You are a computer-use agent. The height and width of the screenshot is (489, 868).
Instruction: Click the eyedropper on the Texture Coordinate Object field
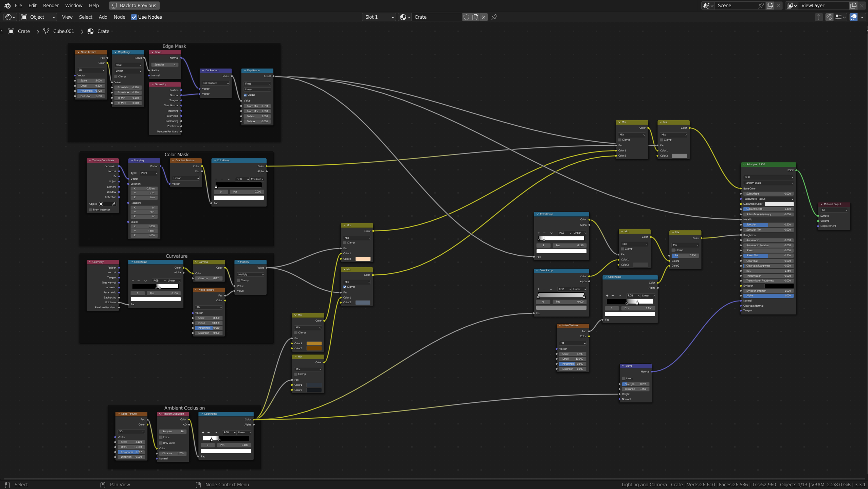(113, 204)
